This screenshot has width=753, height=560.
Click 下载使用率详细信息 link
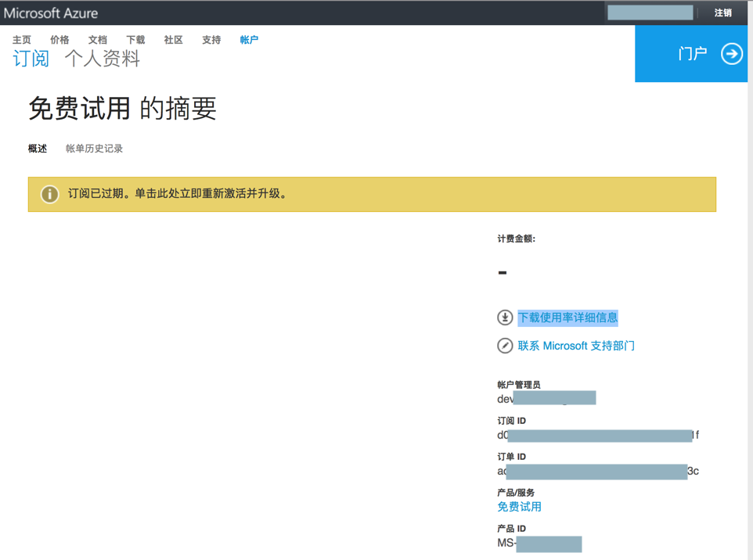point(567,318)
